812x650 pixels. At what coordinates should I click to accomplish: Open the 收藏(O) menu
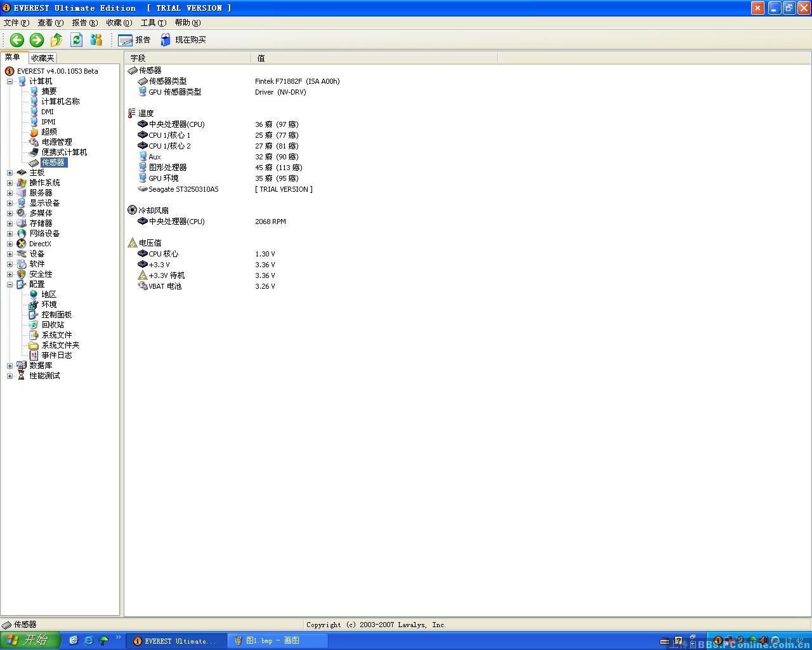(x=119, y=23)
